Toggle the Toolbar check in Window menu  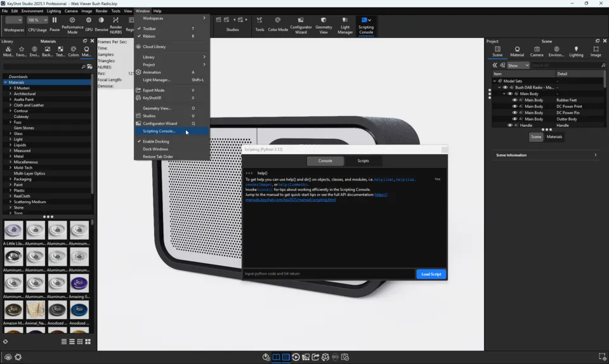pyautogui.click(x=139, y=29)
